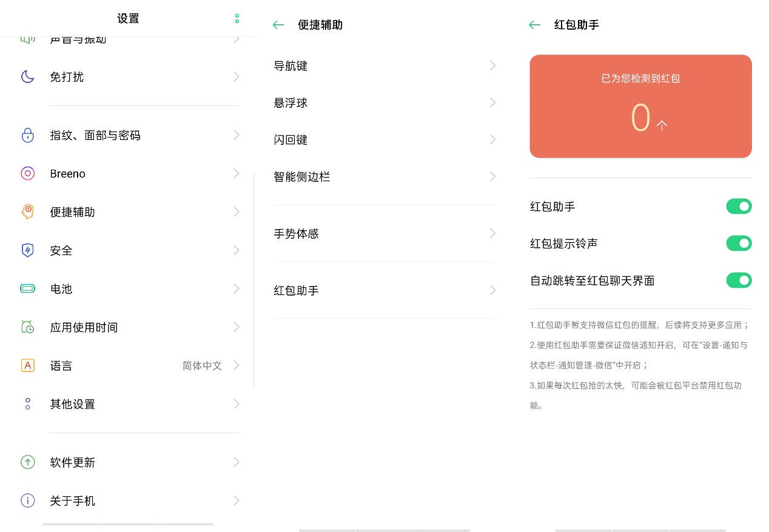Screen dimensions: 769x532
Task: Click the 软件更新 upload-arrow icon
Action: pos(27,462)
